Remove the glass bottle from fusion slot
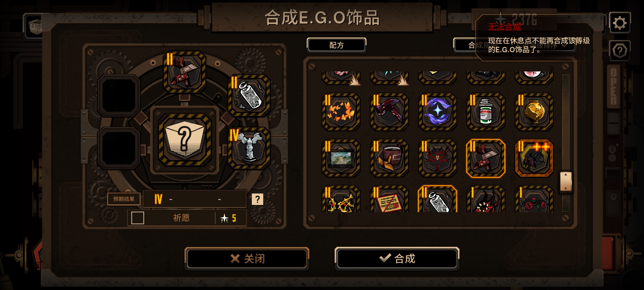644x290 pixels. click(249, 96)
